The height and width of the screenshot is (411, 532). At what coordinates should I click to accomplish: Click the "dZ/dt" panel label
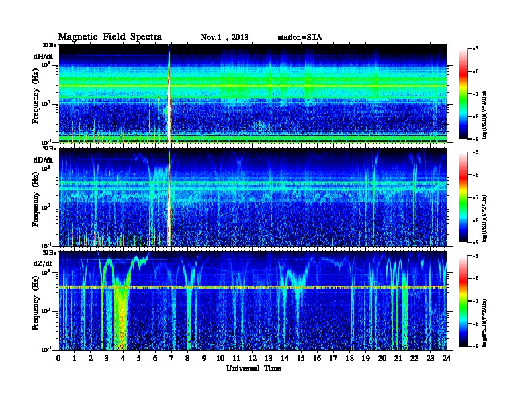pyautogui.click(x=43, y=263)
